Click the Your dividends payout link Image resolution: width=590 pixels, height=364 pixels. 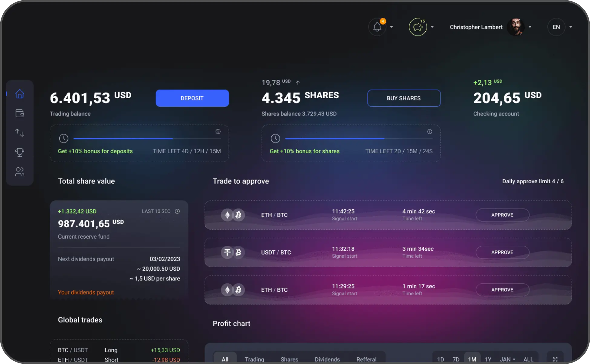tap(86, 292)
